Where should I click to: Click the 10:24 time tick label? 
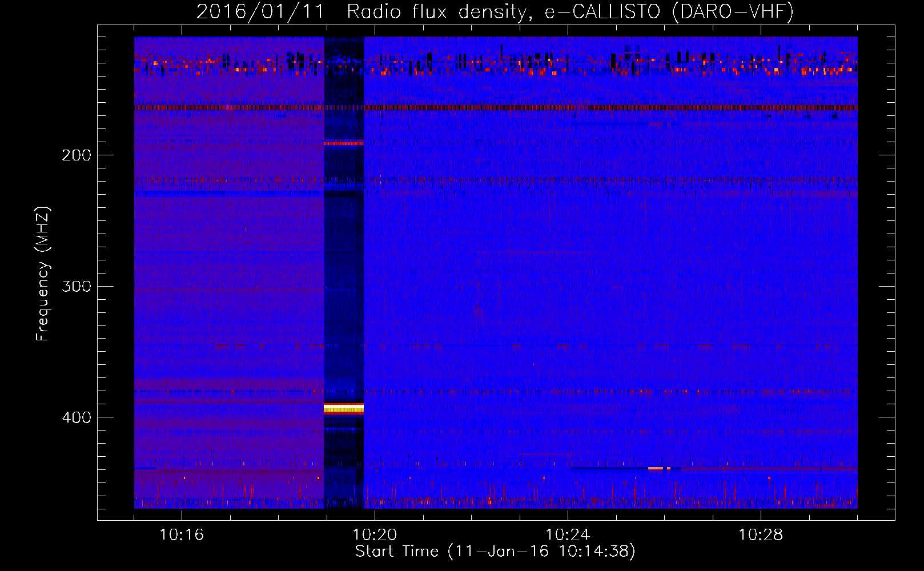[x=568, y=535]
